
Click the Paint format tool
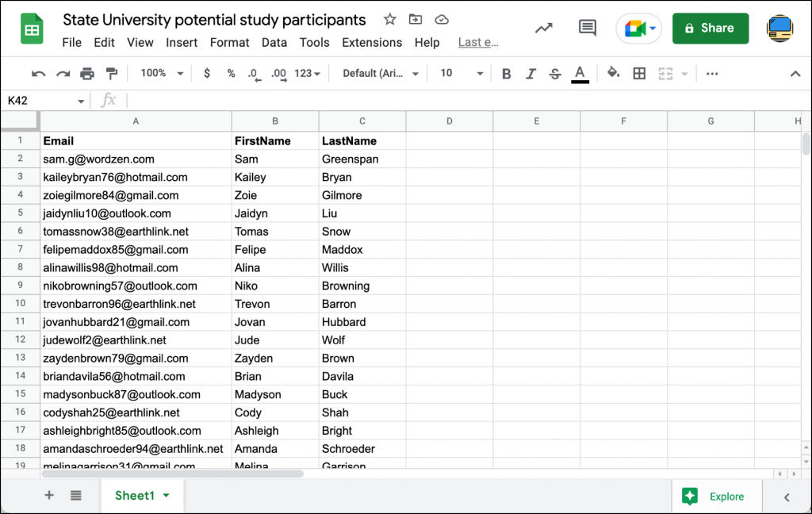[x=111, y=73]
